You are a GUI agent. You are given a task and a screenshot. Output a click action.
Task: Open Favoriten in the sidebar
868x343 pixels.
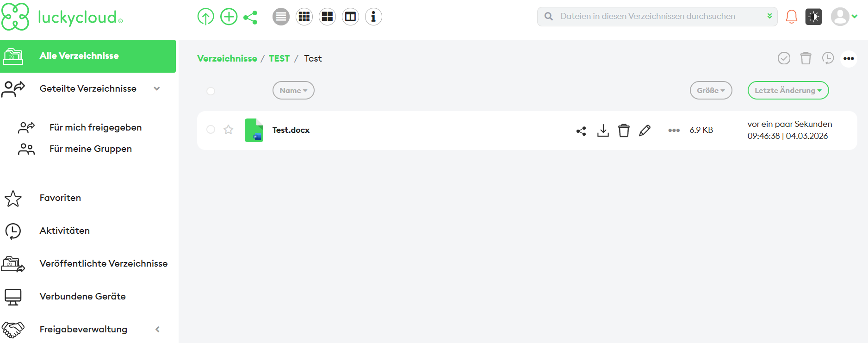[x=60, y=198]
